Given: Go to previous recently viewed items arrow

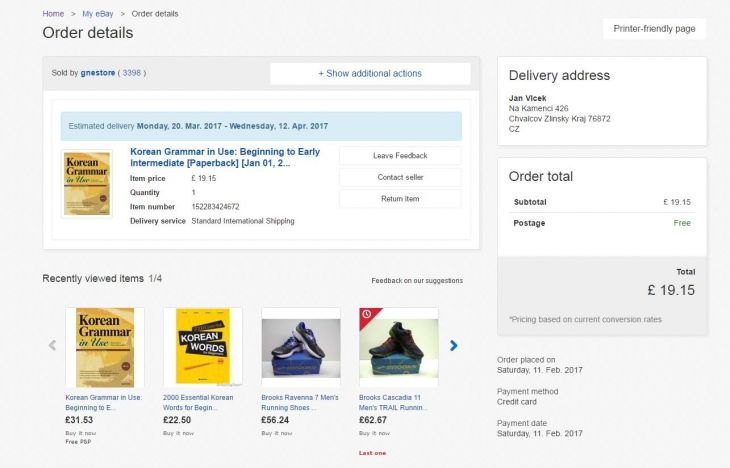Looking at the screenshot, I should tap(52, 346).
